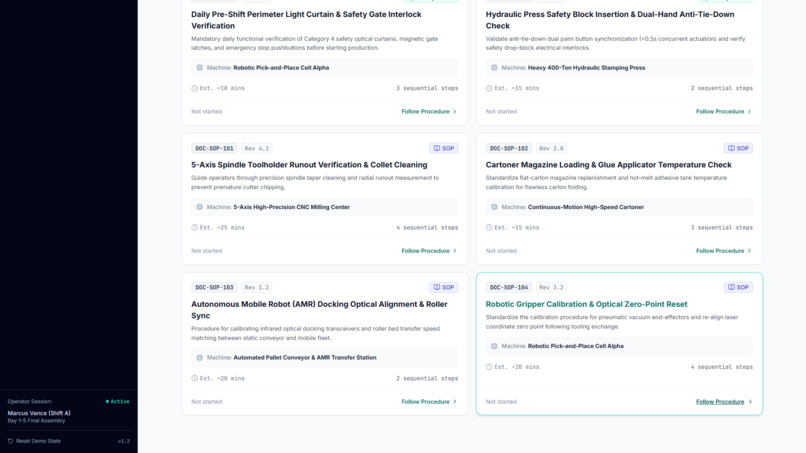Click the clock icon in Robotic Gripper Calibration card
This screenshot has height=453, width=806.
point(489,367)
